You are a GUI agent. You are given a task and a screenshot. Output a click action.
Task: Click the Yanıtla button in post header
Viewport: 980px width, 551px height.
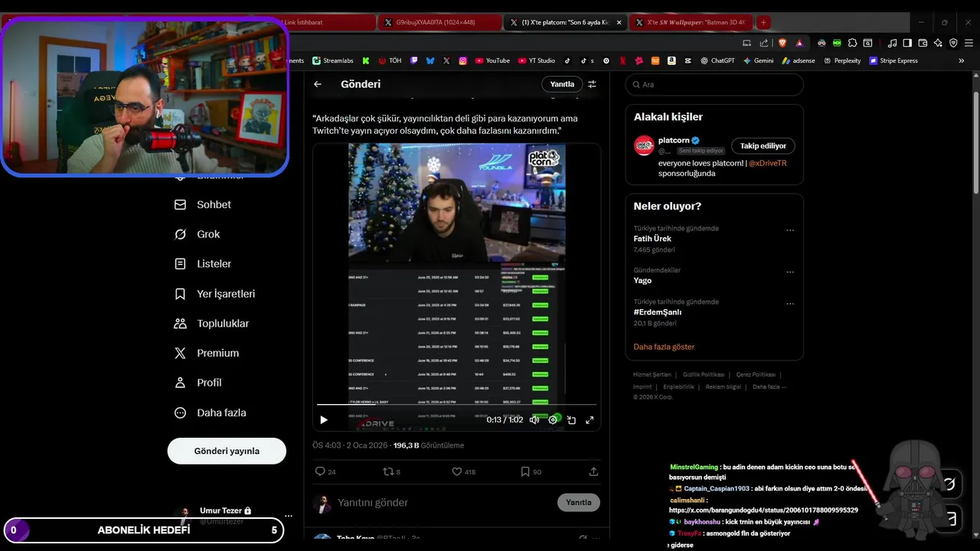pyautogui.click(x=562, y=84)
